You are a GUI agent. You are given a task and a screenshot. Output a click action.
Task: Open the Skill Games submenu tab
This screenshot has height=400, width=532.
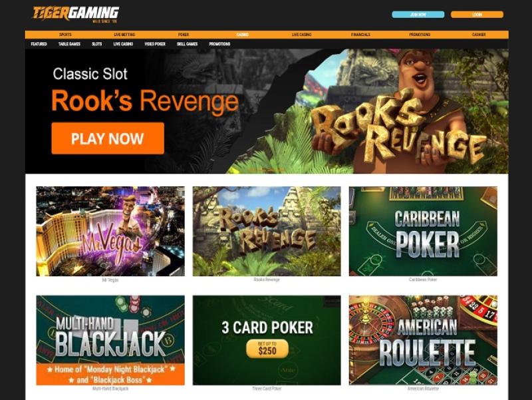[x=187, y=44]
